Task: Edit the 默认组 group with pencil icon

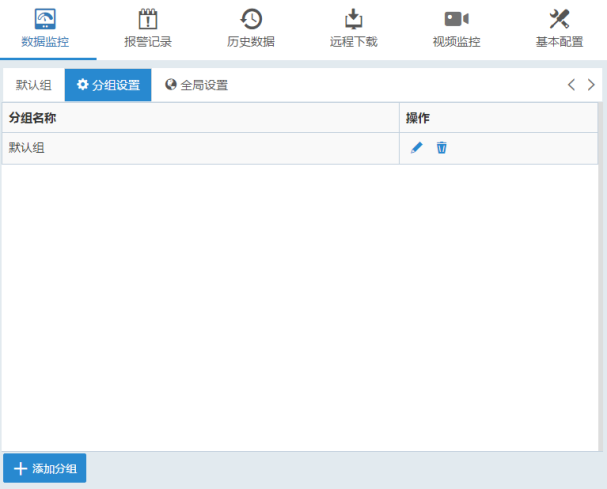Action: coord(417,148)
